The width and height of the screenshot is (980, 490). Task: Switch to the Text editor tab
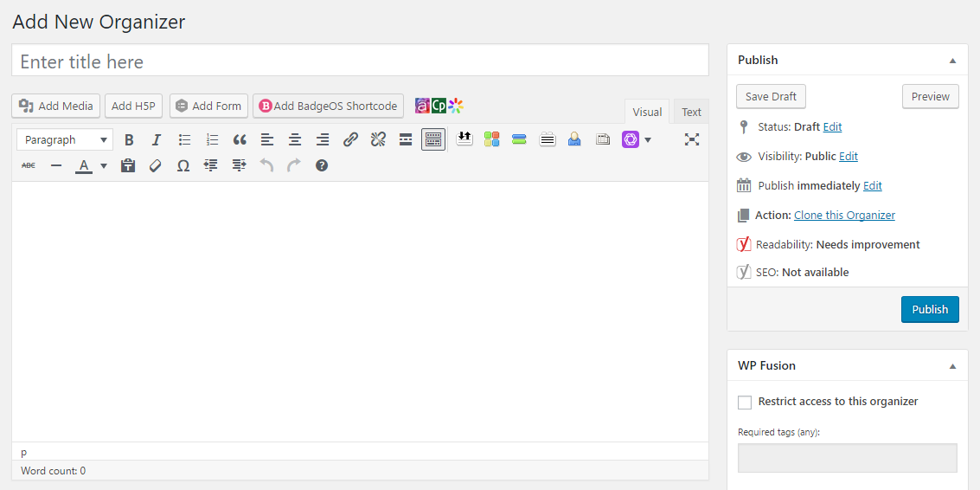point(691,112)
